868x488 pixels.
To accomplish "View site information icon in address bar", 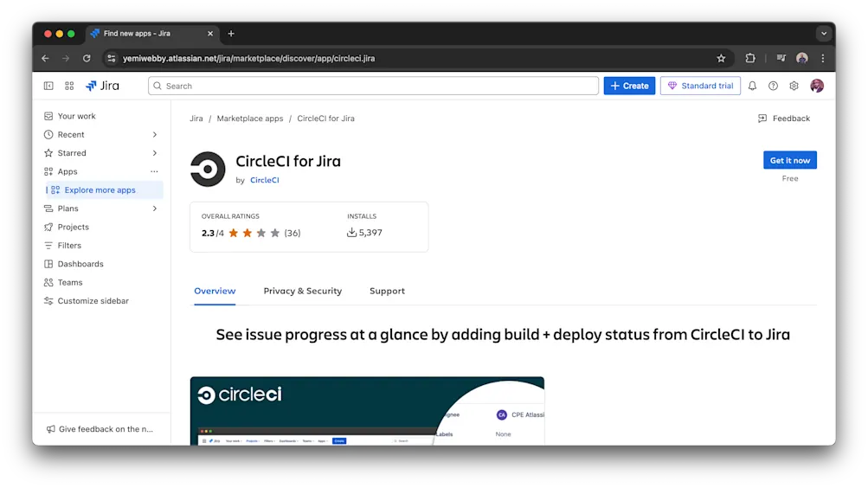I will [112, 58].
